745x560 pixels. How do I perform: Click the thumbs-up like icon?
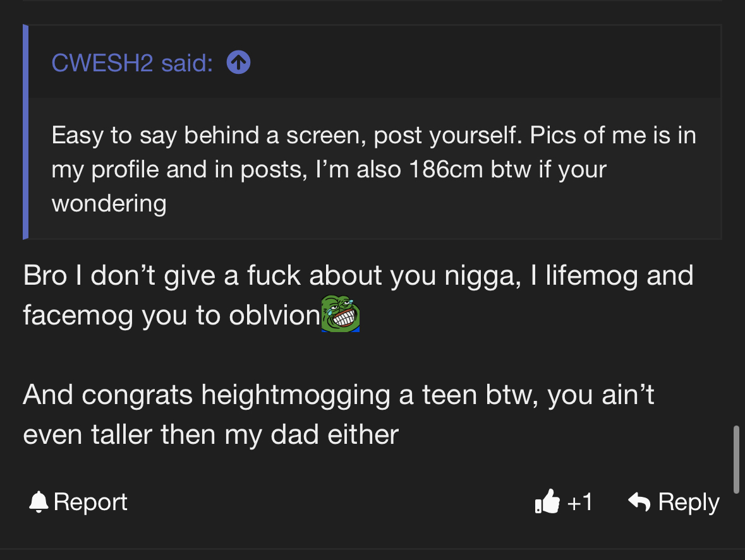pyautogui.click(x=547, y=502)
